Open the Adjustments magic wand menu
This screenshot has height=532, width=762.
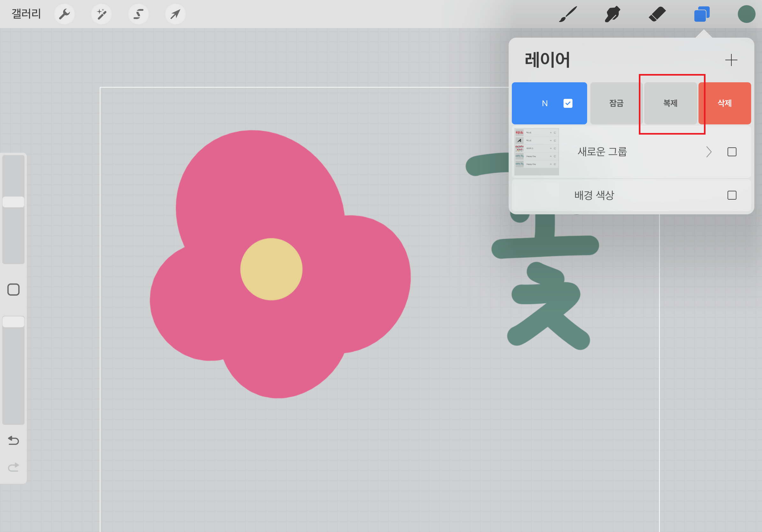[x=101, y=14]
